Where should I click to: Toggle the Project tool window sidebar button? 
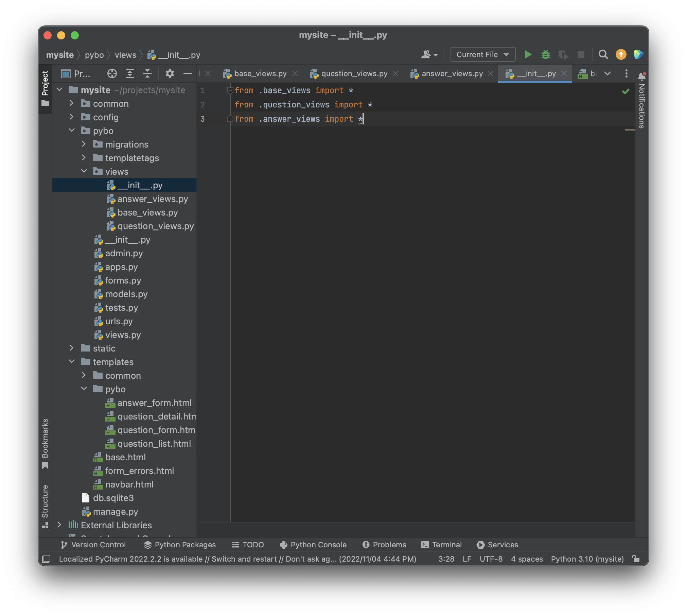coord(45,88)
